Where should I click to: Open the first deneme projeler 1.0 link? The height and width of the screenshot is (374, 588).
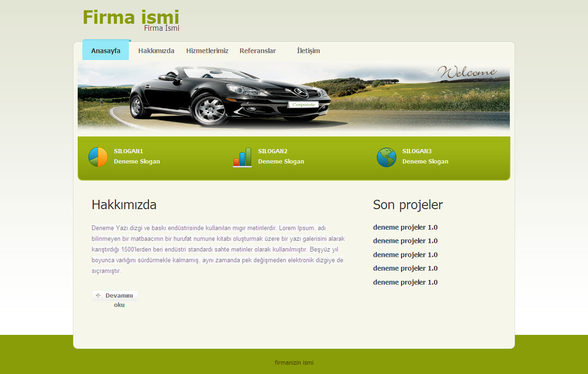405,227
